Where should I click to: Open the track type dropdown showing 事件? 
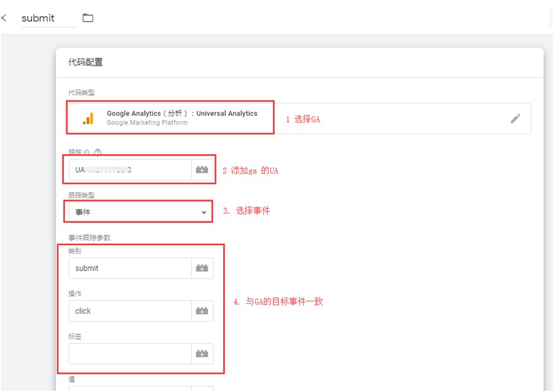click(x=140, y=212)
